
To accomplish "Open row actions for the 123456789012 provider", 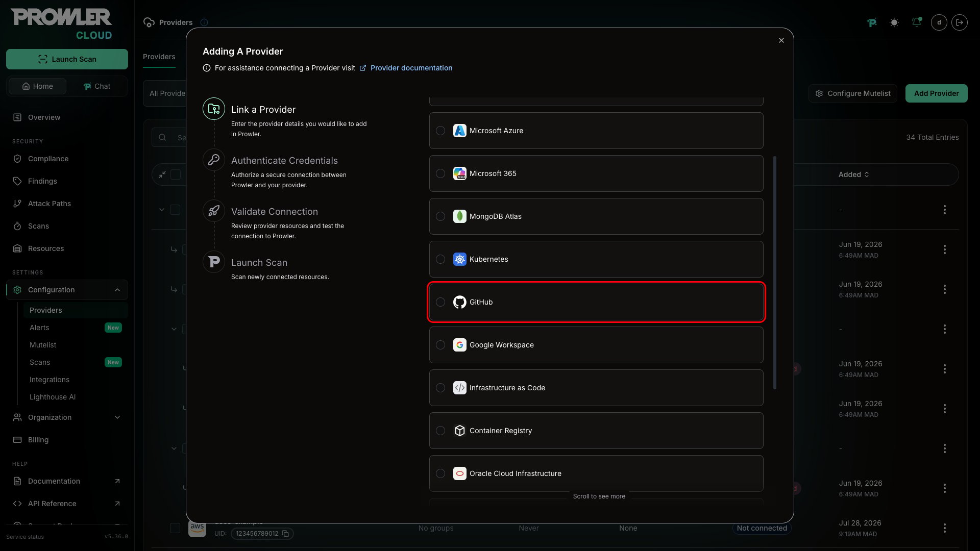I will (944, 528).
